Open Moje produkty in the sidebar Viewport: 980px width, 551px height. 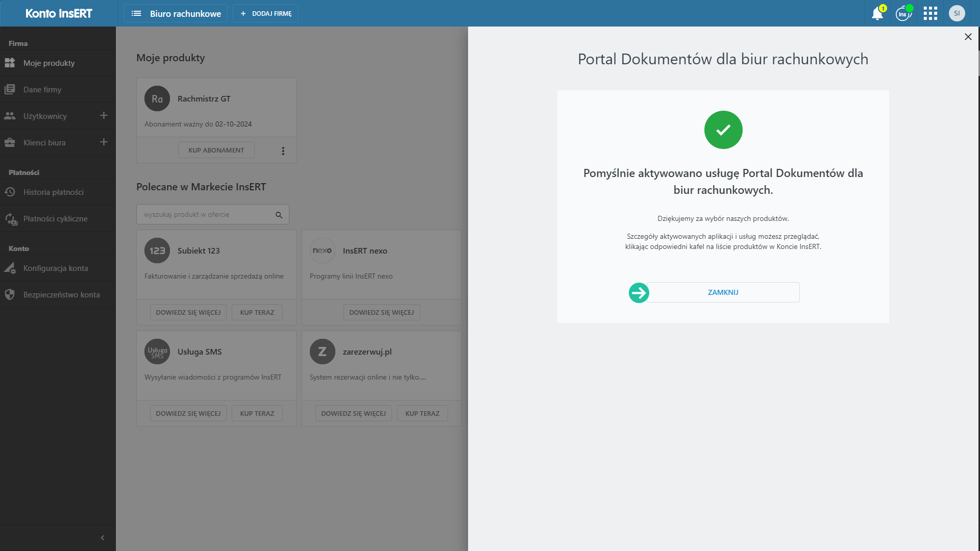(x=49, y=63)
